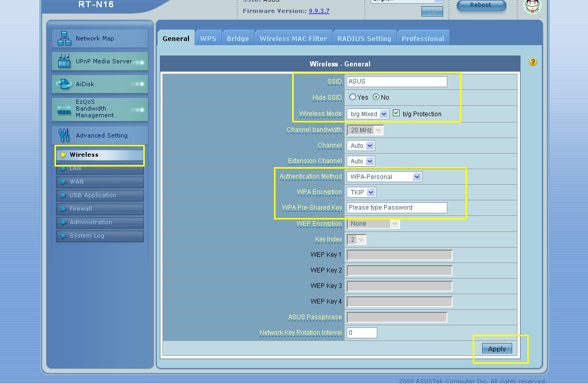Viewport: 588px width, 384px height.
Task: Open the WPA Encryption dropdown
Action: coord(361,193)
